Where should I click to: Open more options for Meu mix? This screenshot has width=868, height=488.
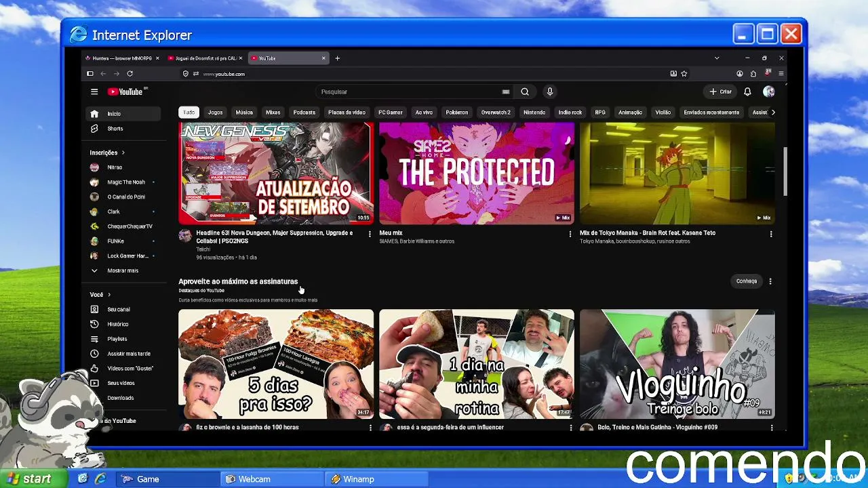point(570,234)
